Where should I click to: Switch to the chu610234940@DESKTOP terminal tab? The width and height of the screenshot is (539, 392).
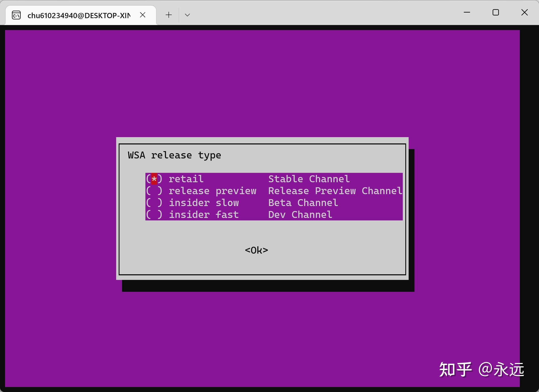point(81,15)
